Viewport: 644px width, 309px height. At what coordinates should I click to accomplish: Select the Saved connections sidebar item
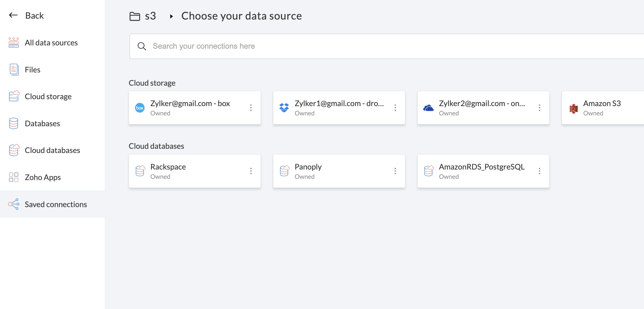(56, 204)
